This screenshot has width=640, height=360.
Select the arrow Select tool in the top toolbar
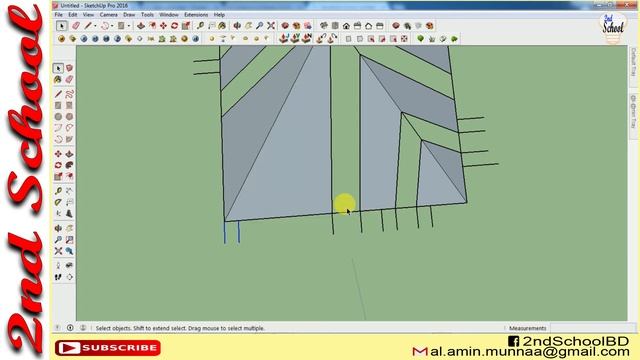tap(62, 26)
